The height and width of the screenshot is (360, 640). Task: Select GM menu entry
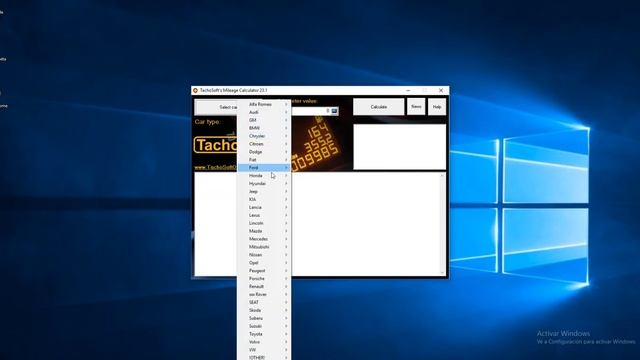pos(264,120)
